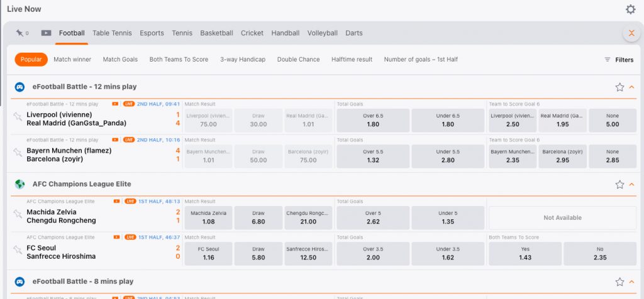Select the Double Chance filter

[x=298, y=60]
